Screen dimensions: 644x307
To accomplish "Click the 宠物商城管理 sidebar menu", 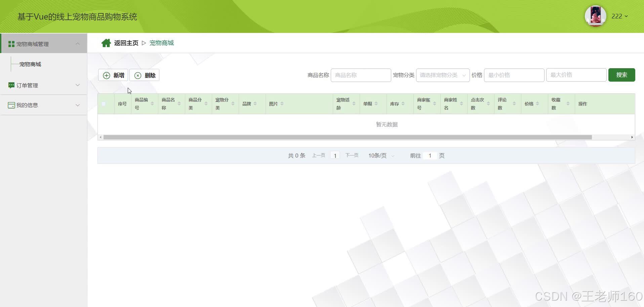I will point(44,43).
